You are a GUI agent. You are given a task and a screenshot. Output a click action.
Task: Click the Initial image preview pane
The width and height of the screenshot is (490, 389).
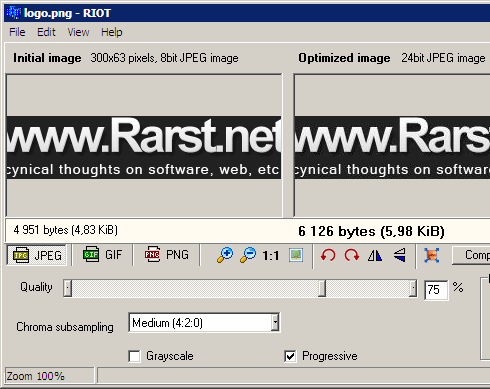tap(144, 146)
